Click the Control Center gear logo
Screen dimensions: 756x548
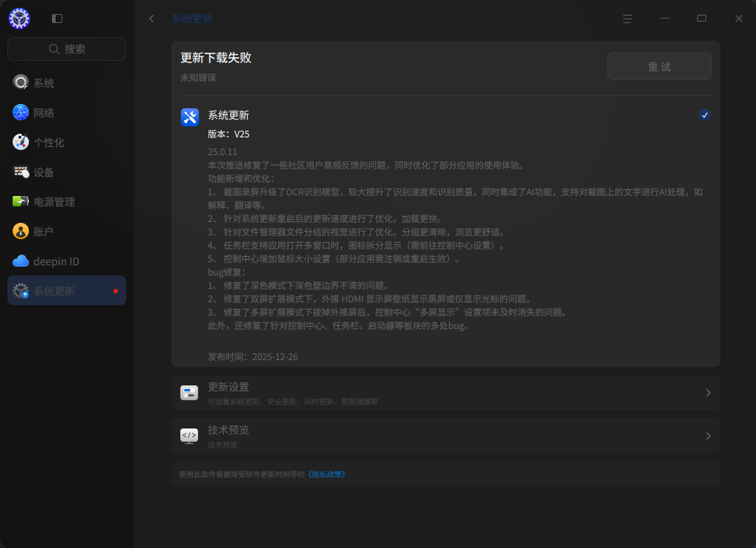pos(19,18)
